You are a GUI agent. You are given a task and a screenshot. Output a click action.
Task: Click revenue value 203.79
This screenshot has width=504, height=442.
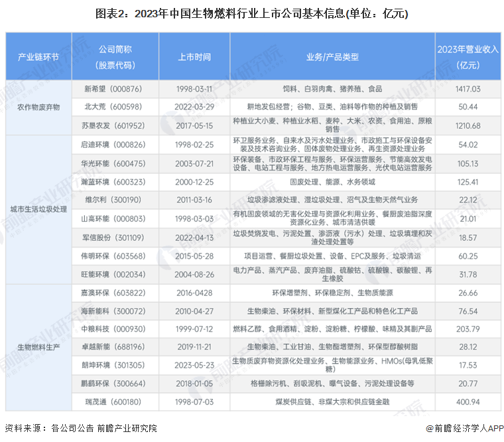pos(468,329)
